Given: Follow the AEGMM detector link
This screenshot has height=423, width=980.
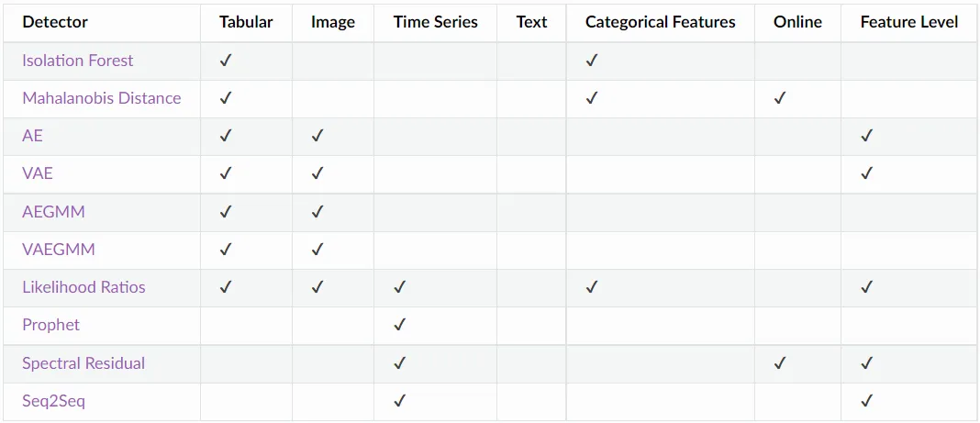Looking at the screenshot, I should pyautogui.click(x=53, y=212).
